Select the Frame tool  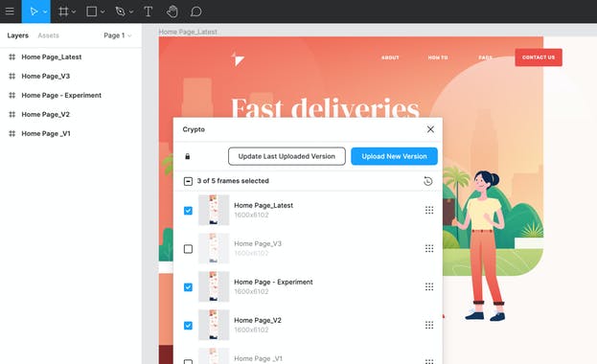point(63,11)
